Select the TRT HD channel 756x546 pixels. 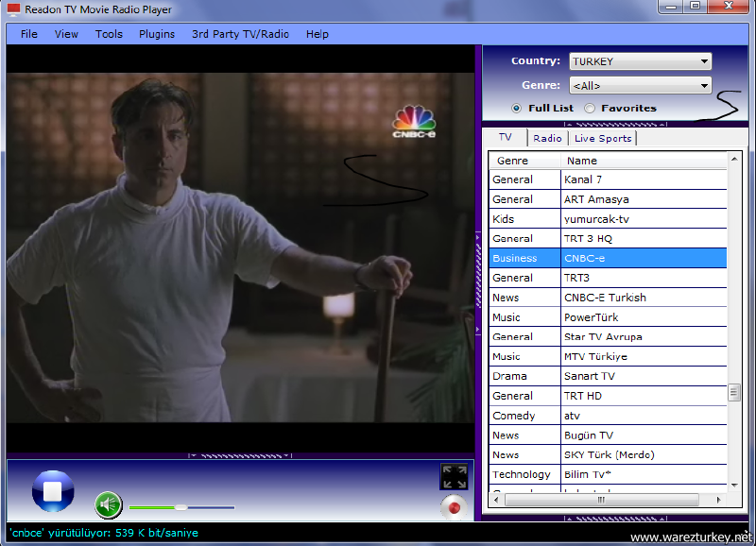click(x=608, y=396)
